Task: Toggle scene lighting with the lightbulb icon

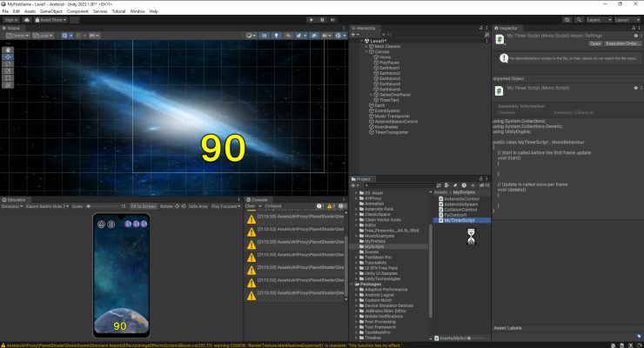Action: (x=276, y=36)
